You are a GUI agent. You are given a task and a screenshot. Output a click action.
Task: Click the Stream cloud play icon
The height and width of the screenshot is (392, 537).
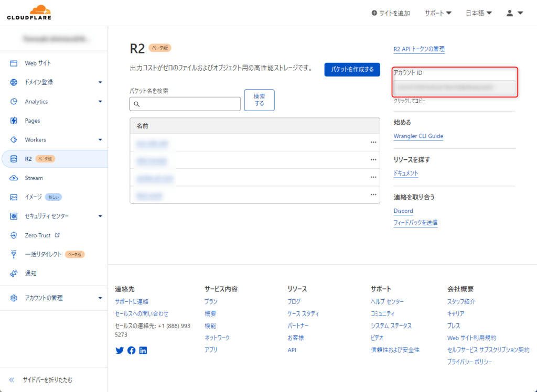click(x=14, y=178)
